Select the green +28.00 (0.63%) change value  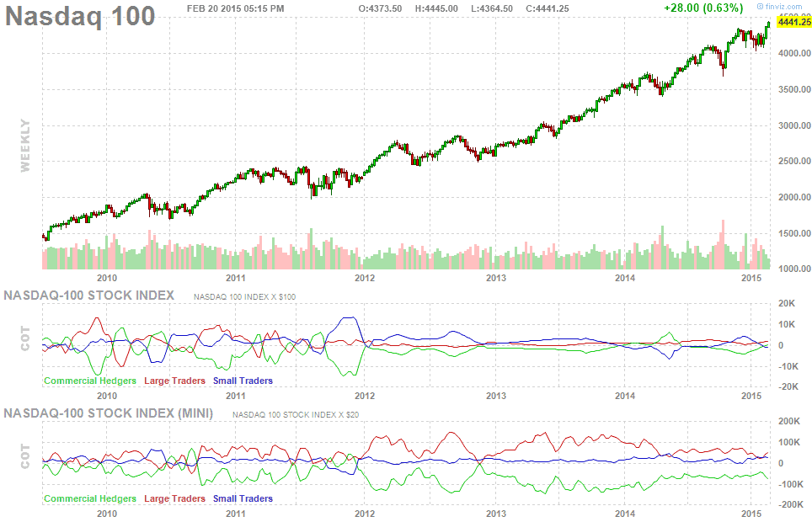pos(702,8)
